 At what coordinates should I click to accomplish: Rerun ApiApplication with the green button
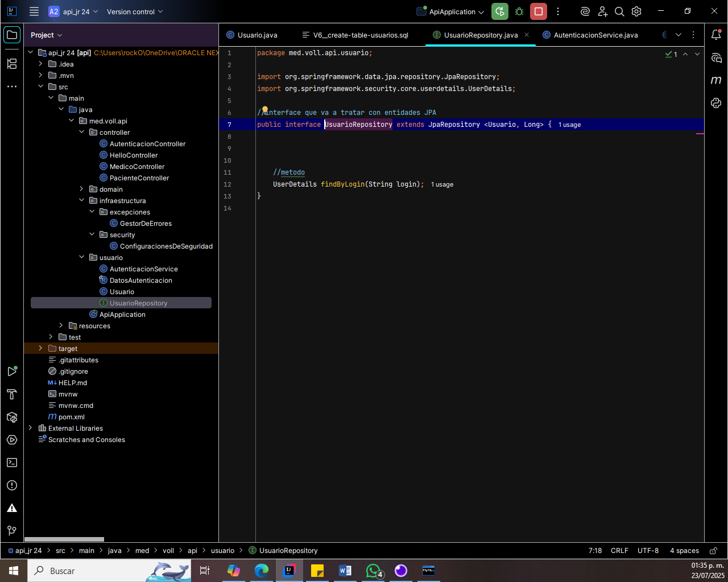(500, 11)
